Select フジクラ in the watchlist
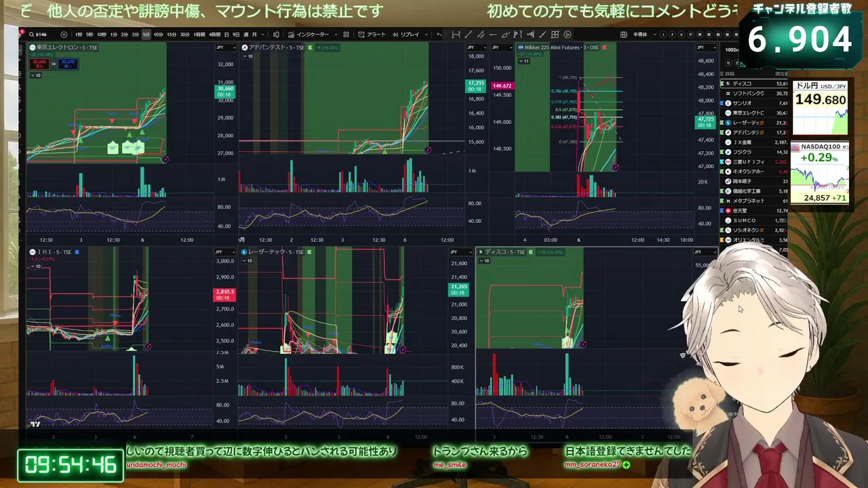 [x=754, y=152]
